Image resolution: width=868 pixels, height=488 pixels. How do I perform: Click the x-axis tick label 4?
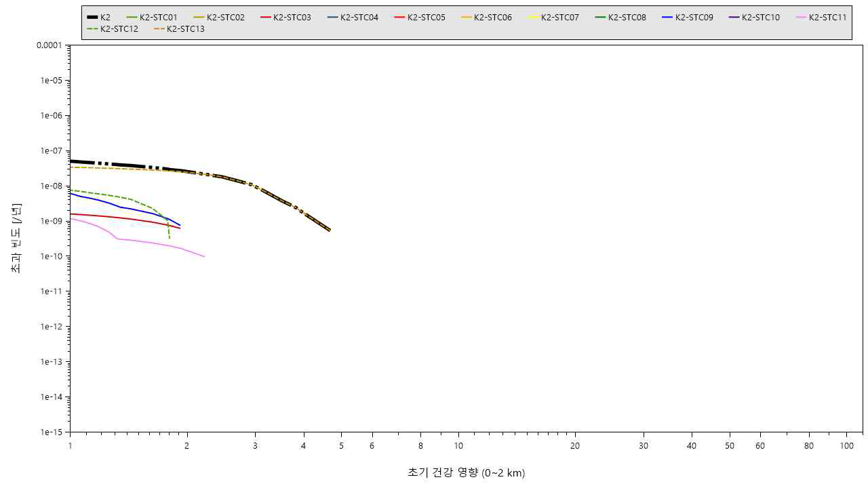point(304,446)
